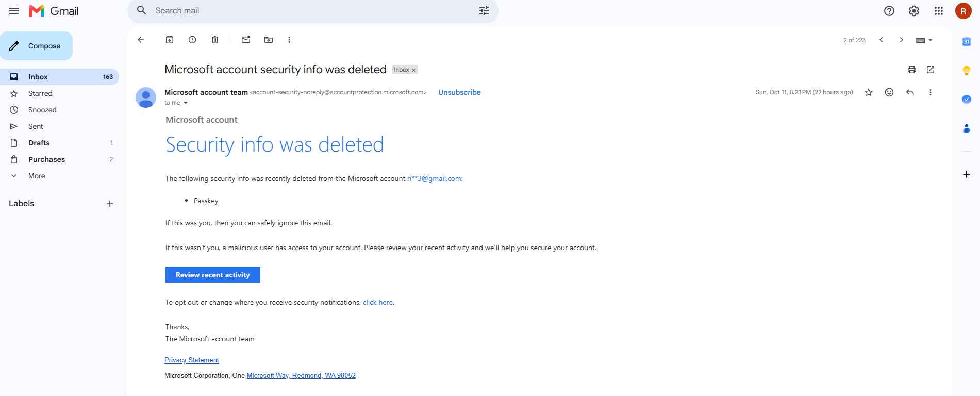Image resolution: width=980 pixels, height=396 pixels.
Task: Delete this email with trash icon
Action: [215, 40]
